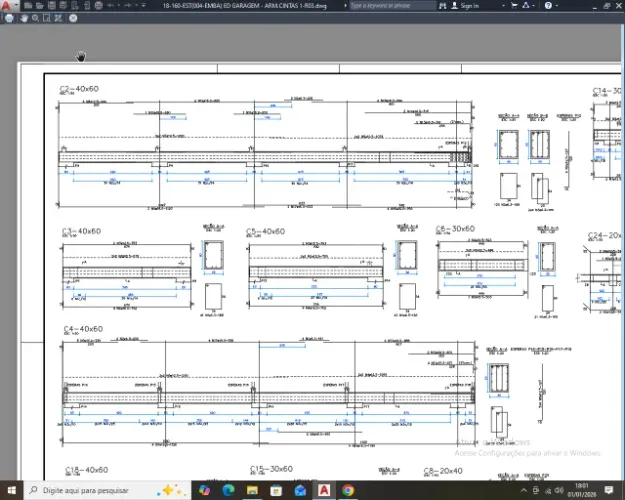Image resolution: width=625 pixels, height=500 pixels.
Task: Expand the Undo history dropdown arrow
Action: click(x=119, y=6)
